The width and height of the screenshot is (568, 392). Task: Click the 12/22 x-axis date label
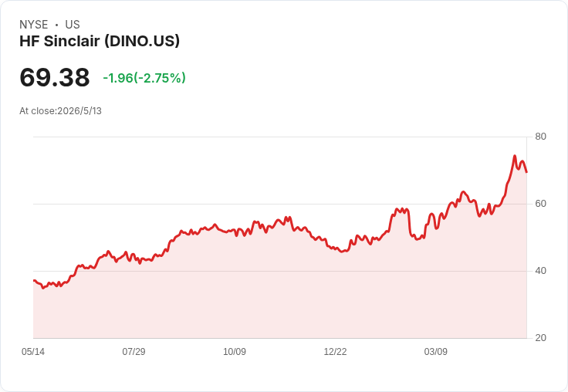(x=335, y=351)
